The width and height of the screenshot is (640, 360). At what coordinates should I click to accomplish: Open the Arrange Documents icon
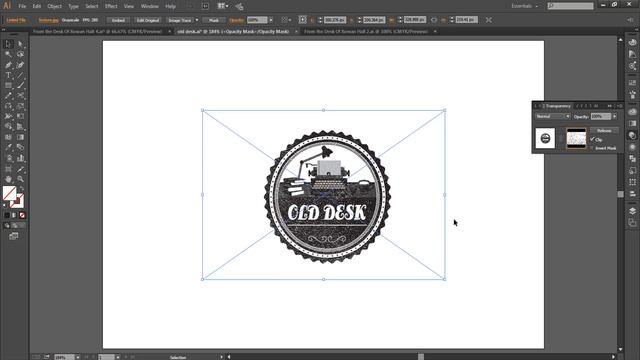click(222, 6)
